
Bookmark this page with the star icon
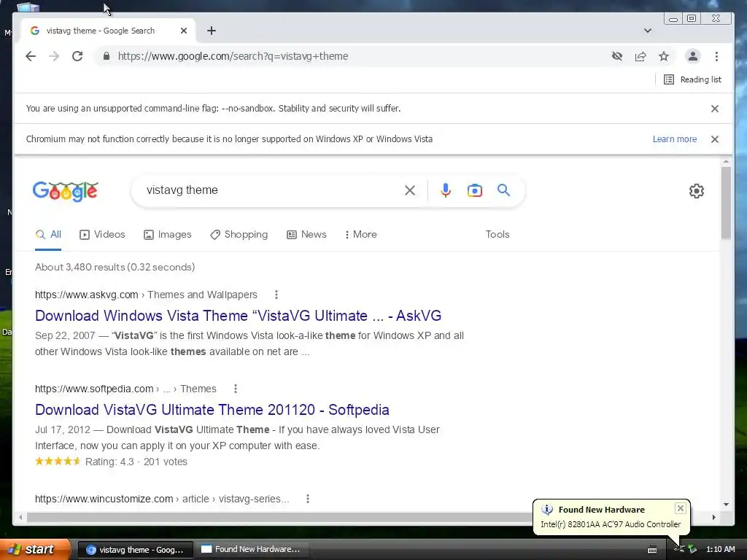pyautogui.click(x=664, y=56)
